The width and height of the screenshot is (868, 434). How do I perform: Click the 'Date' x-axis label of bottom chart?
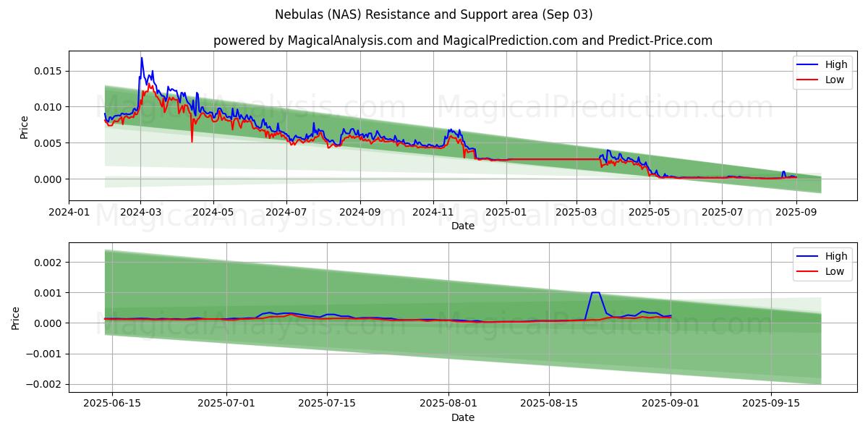[463, 417]
